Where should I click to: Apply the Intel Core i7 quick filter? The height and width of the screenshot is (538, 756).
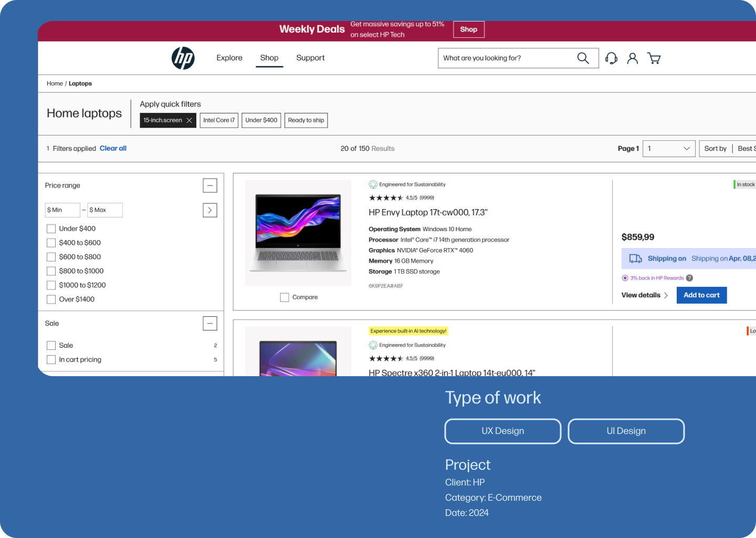point(219,120)
